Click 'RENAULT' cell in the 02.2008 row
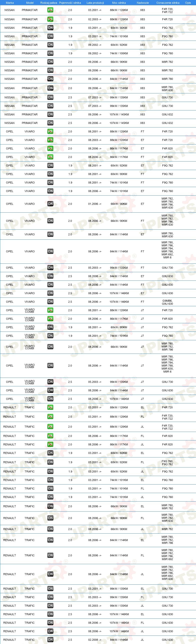This screenshot has width=196, height=644. click(10, 640)
